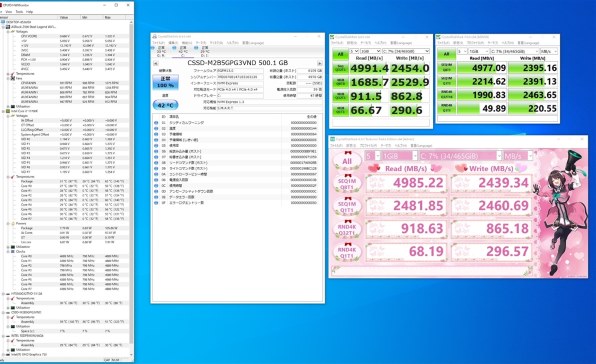Click status circle of SMART attribute 05
The width and height of the screenshot is (596, 364).
click(156, 146)
